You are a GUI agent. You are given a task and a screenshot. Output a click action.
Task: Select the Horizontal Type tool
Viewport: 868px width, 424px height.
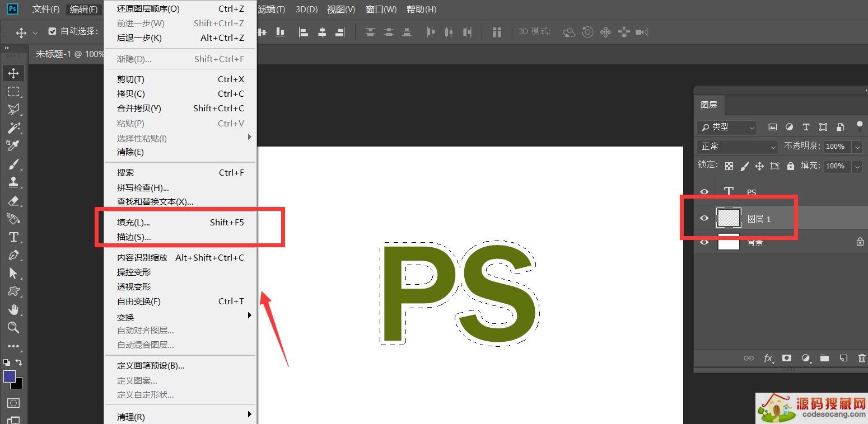[13, 237]
